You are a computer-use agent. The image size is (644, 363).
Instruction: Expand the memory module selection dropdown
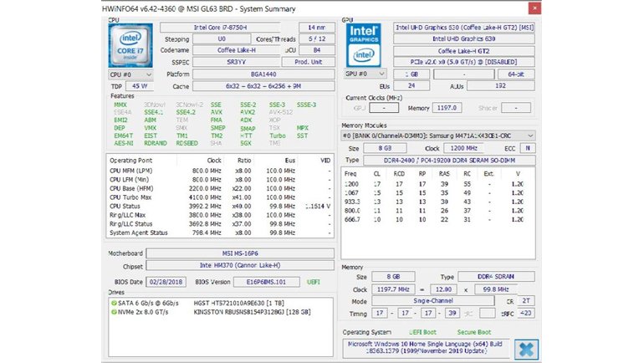(x=437, y=135)
